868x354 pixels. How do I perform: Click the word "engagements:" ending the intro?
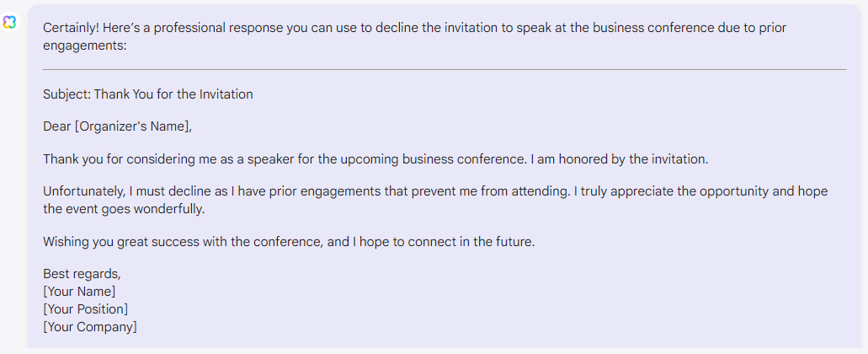coord(84,46)
